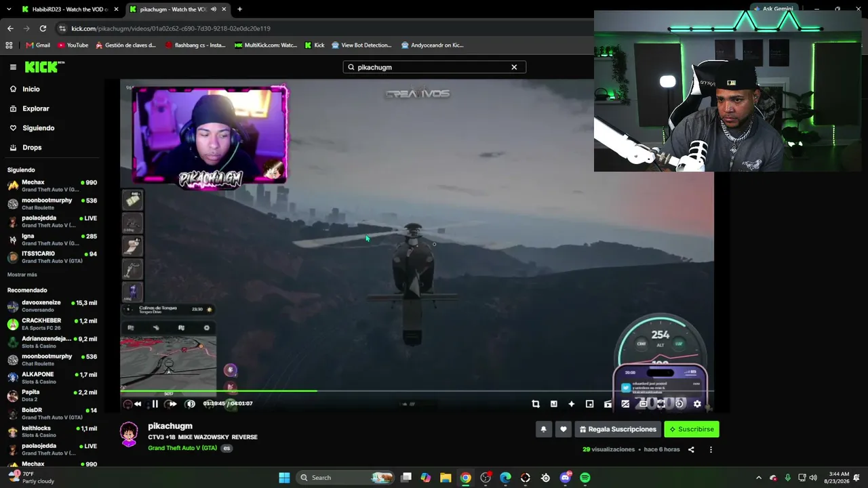View site information icon in address bar
Image resolution: width=868 pixels, height=488 pixels.
(62, 28)
